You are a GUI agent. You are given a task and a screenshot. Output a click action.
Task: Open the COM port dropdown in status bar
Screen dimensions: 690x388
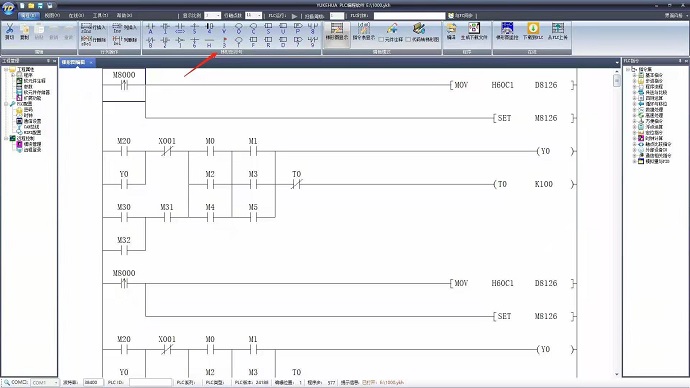(44, 383)
